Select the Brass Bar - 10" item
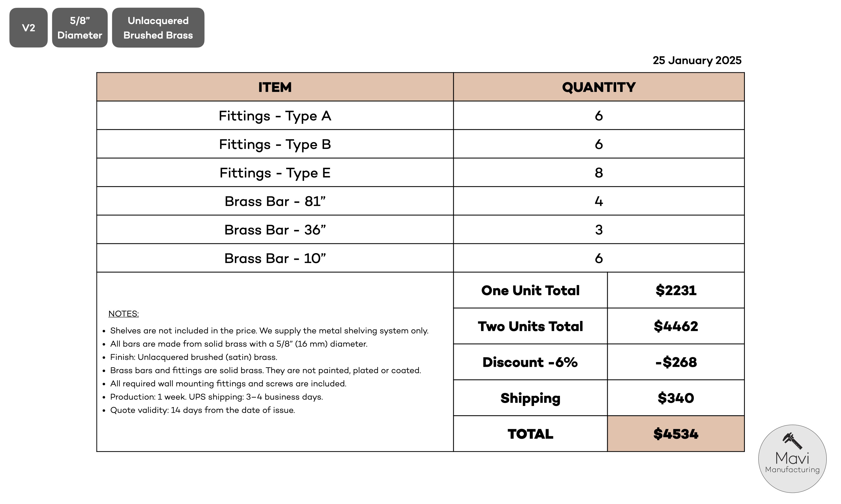841x504 pixels. tap(275, 258)
